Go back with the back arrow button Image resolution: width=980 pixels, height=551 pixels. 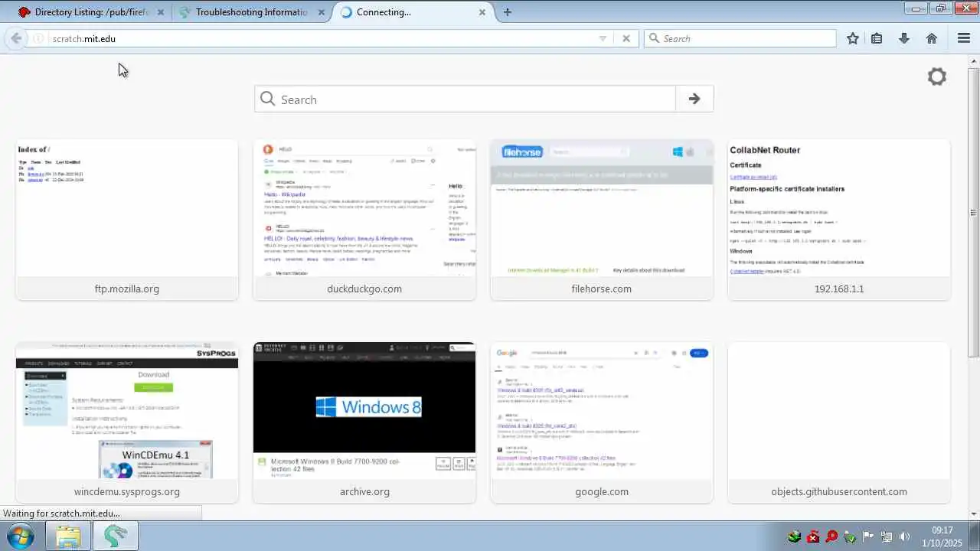(x=16, y=38)
